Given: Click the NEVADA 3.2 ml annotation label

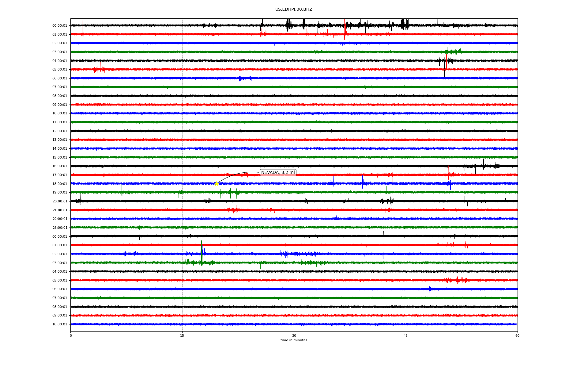Looking at the screenshot, I should pyautogui.click(x=278, y=173).
